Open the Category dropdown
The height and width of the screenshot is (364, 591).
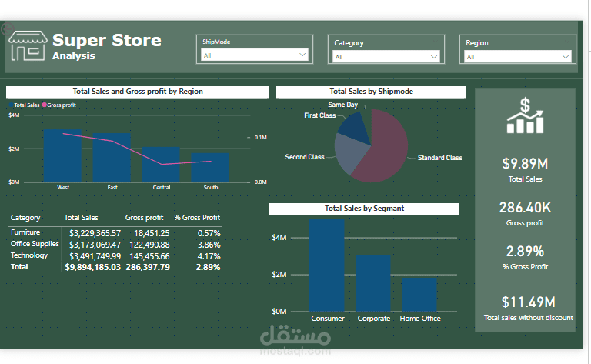click(x=387, y=56)
